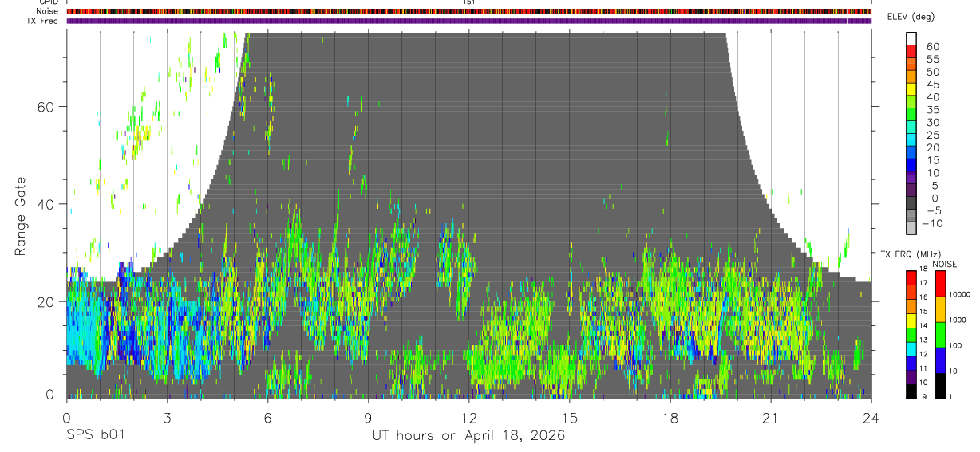Click the x-axis tick label '21'
The width and height of the screenshot is (980, 452).
771,419
